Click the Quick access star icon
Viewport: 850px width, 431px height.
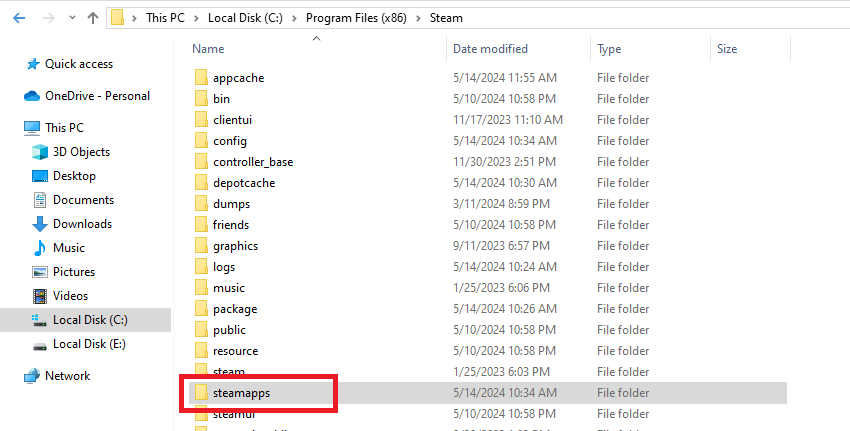click(x=33, y=64)
